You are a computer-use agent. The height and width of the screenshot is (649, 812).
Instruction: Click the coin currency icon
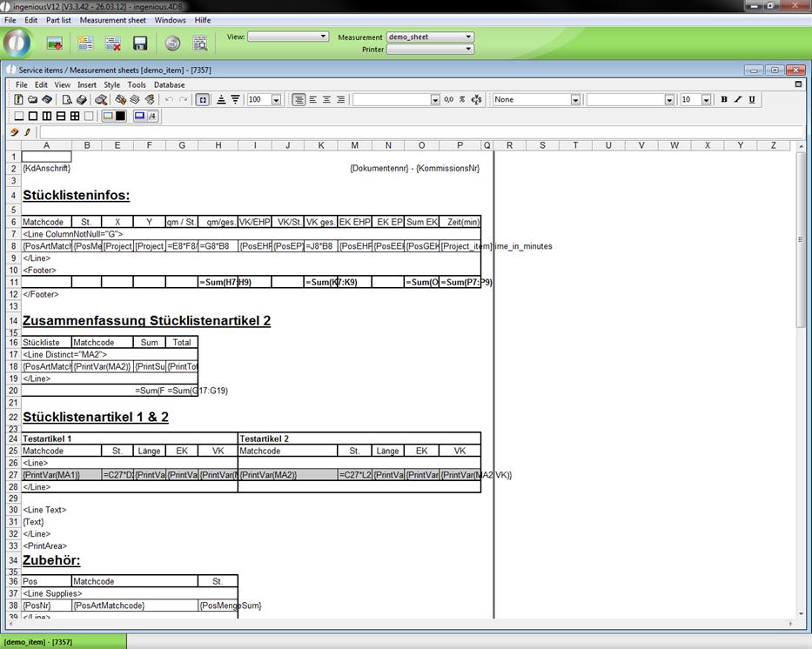172,43
